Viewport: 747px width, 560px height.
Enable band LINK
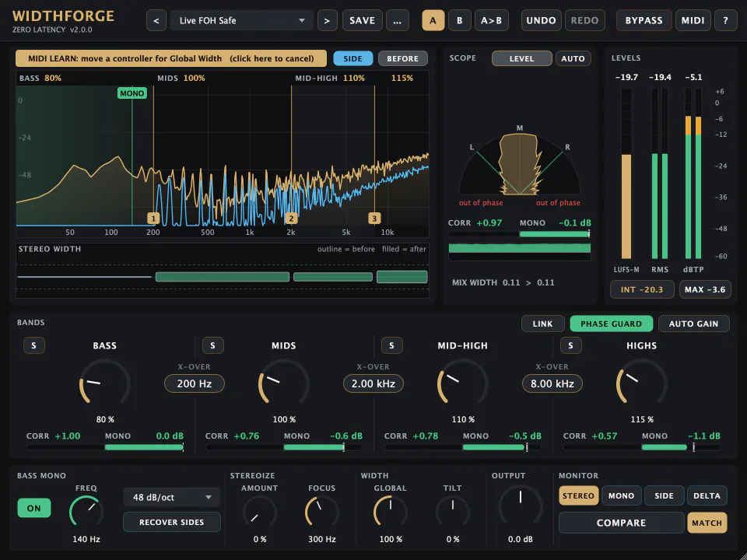pos(542,324)
